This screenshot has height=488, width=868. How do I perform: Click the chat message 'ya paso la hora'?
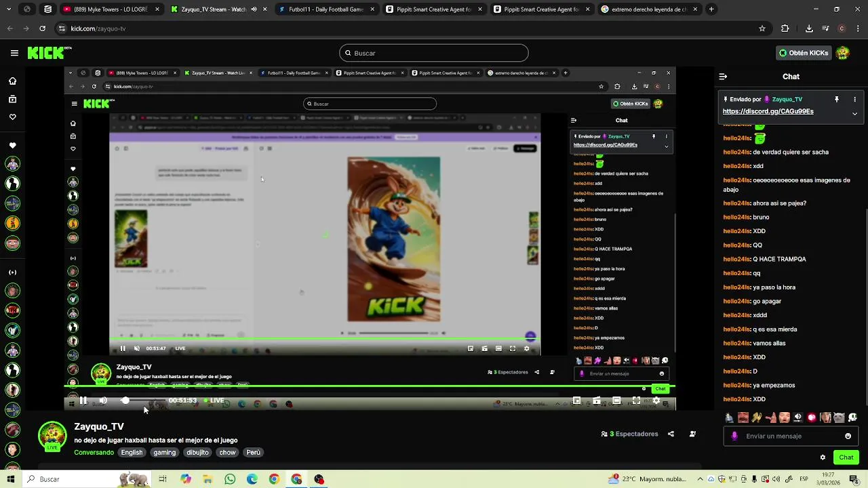(x=774, y=287)
